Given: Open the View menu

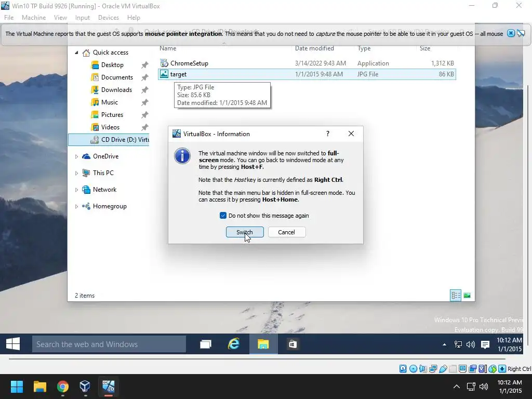Looking at the screenshot, I should (x=60, y=18).
